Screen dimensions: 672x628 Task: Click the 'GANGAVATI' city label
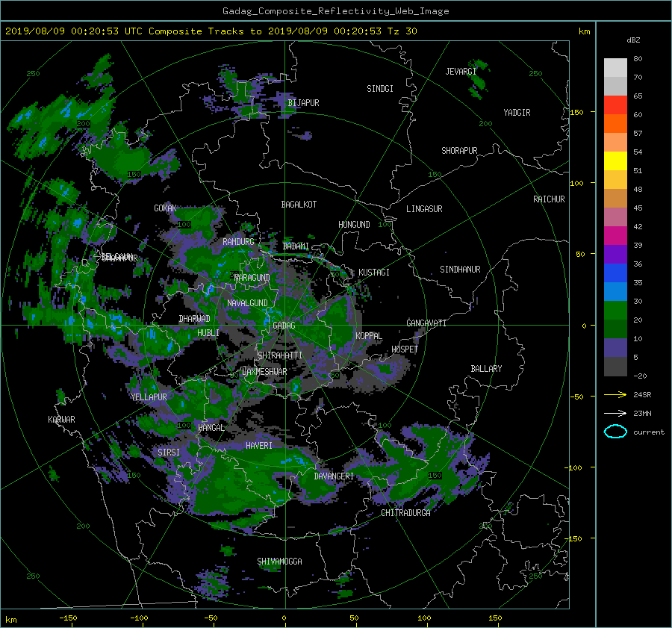click(426, 323)
